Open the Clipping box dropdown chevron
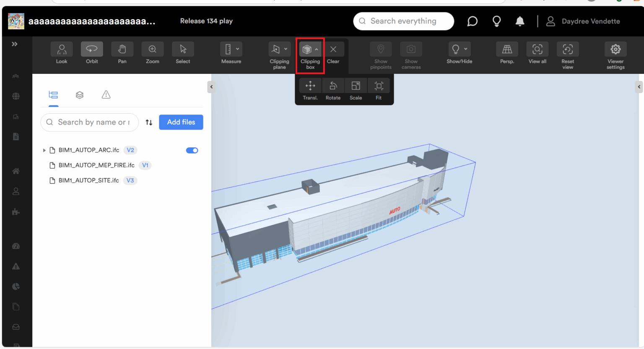Image resolution: width=644 pixels, height=349 pixels. point(317,49)
